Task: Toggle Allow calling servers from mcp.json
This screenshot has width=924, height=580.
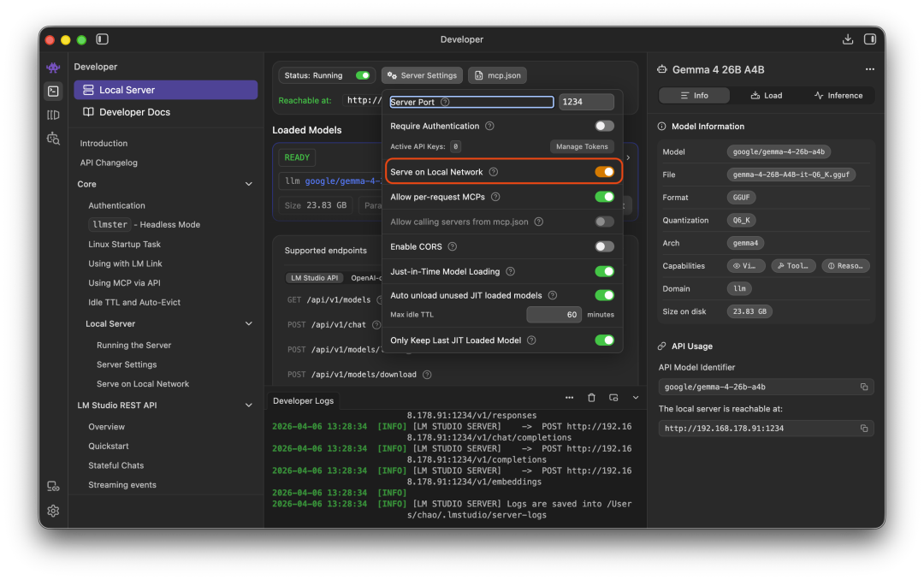Action: click(604, 222)
